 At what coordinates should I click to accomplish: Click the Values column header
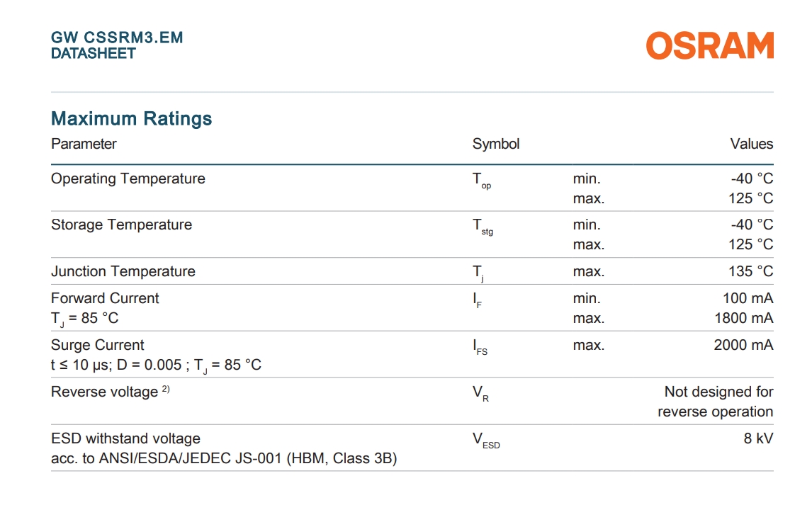pyautogui.click(x=751, y=144)
